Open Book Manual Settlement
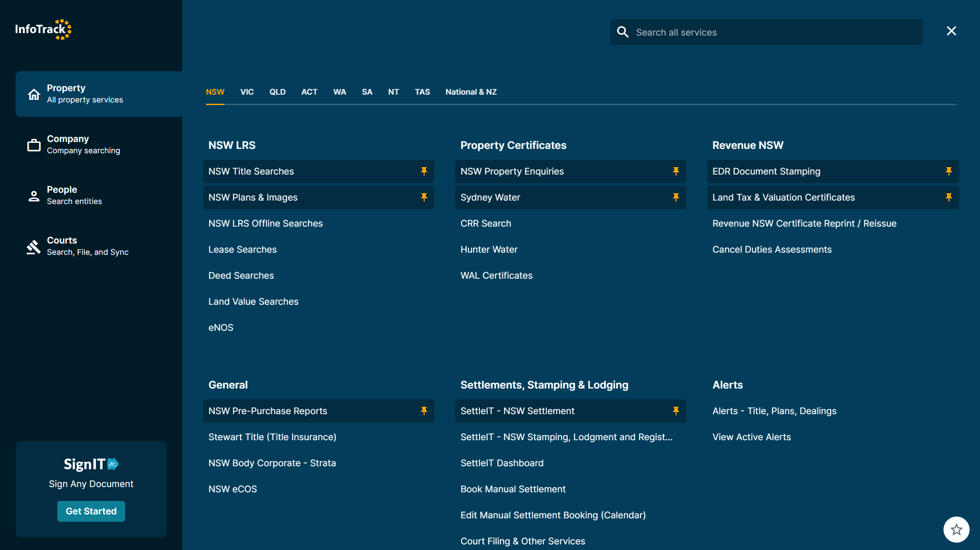 click(x=513, y=489)
